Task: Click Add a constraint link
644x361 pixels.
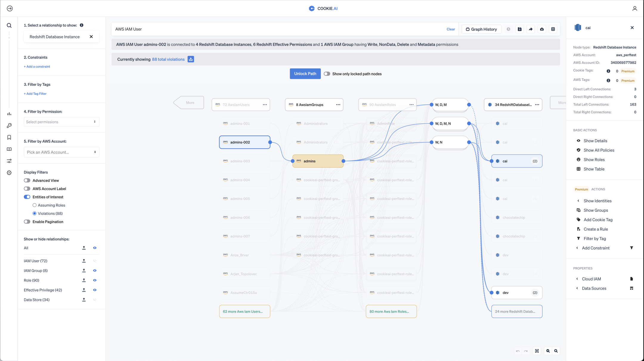Action: (x=37, y=67)
